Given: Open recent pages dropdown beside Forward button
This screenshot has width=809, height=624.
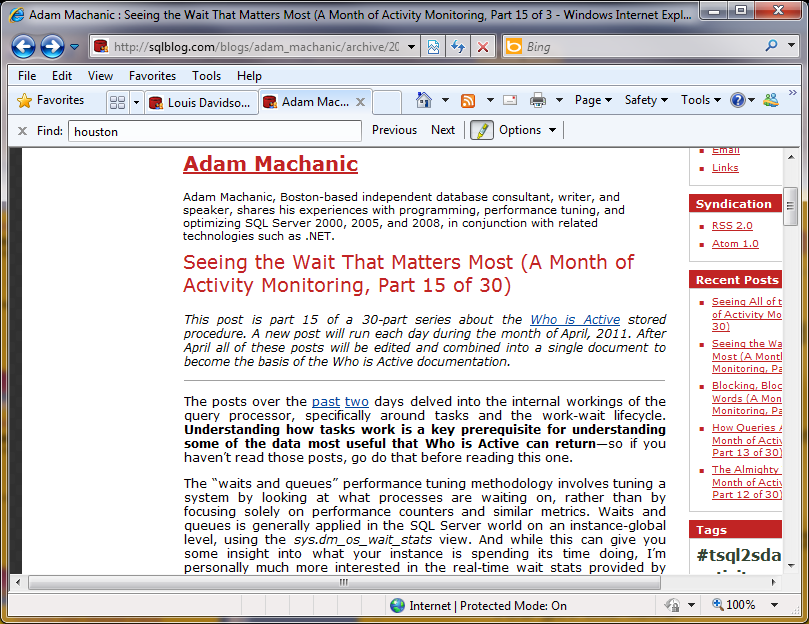Looking at the screenshot, I should [75, 47].
